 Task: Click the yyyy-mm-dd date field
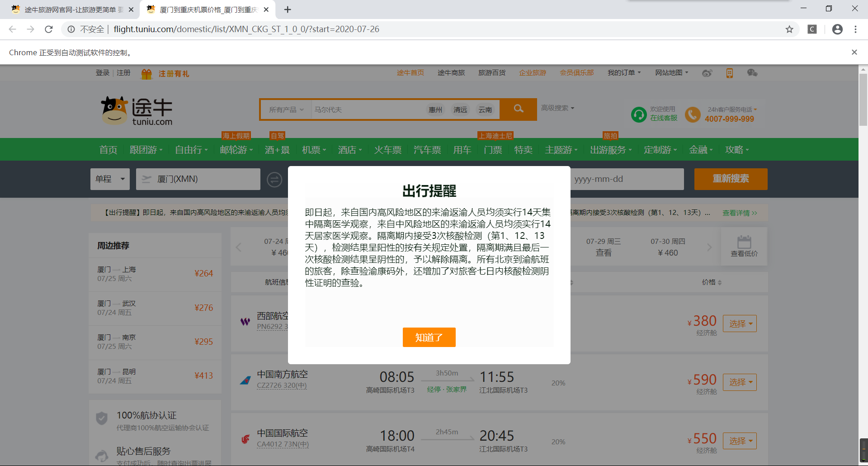pos(627,179)
